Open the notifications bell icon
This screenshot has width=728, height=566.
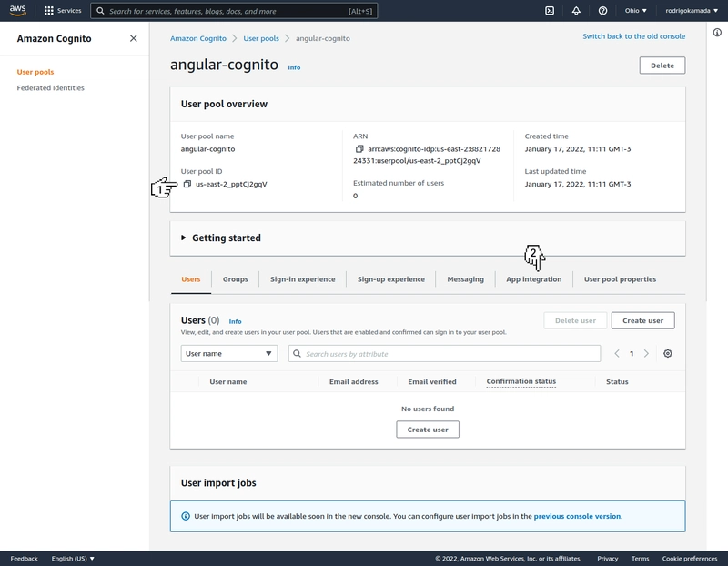576,11
